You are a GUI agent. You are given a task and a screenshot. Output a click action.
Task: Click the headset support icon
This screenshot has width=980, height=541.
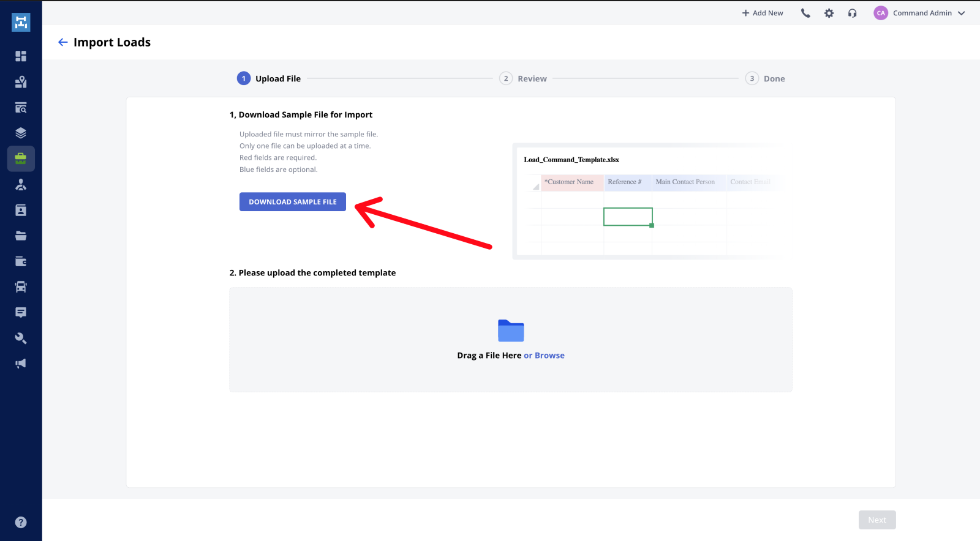[x=852, y=13]
